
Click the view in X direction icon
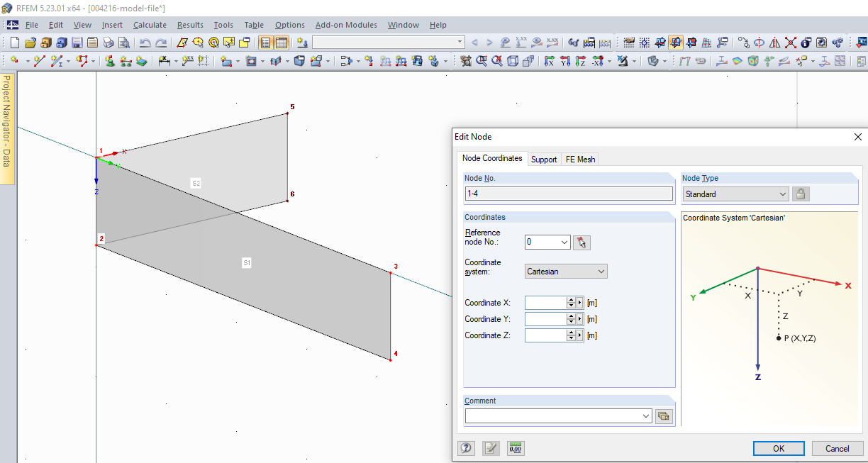point(550,61)
